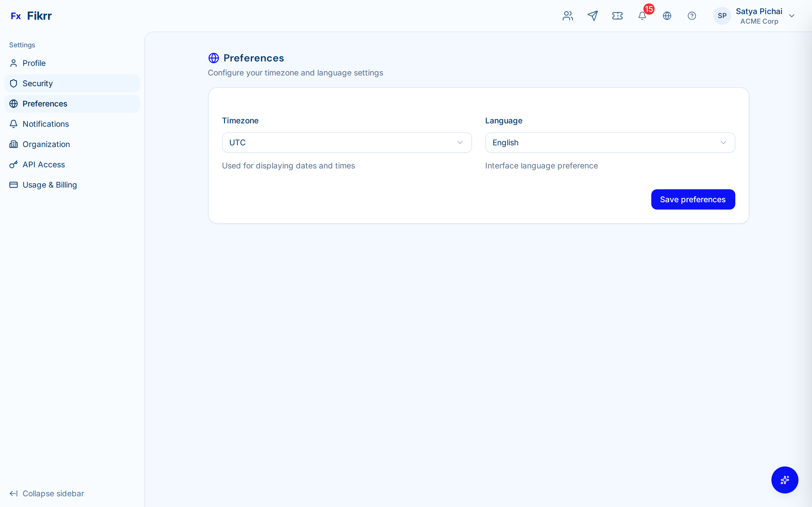Switch to the Profile settings section
Image resolution: width=812 pixels, height=507 pixels.
click(x=34, y=63)
